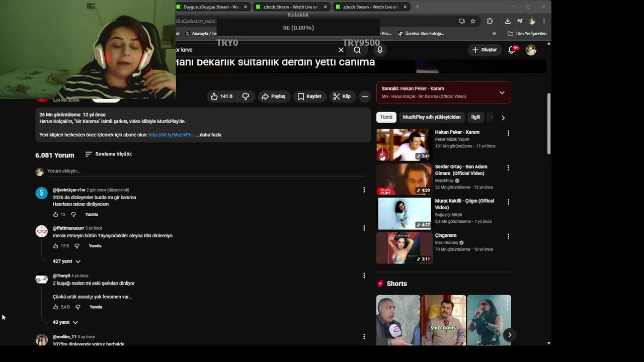The height and width of the screenshot is (362, 644).
Task: Switch to the middle zdxcds Stream tab
Action: click(x=291, y=7)
